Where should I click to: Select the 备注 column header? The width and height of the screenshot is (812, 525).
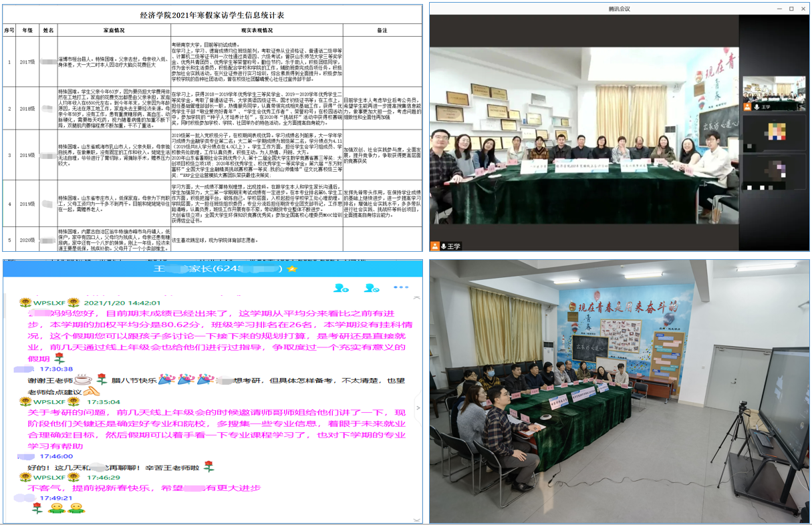coord(382,30)
